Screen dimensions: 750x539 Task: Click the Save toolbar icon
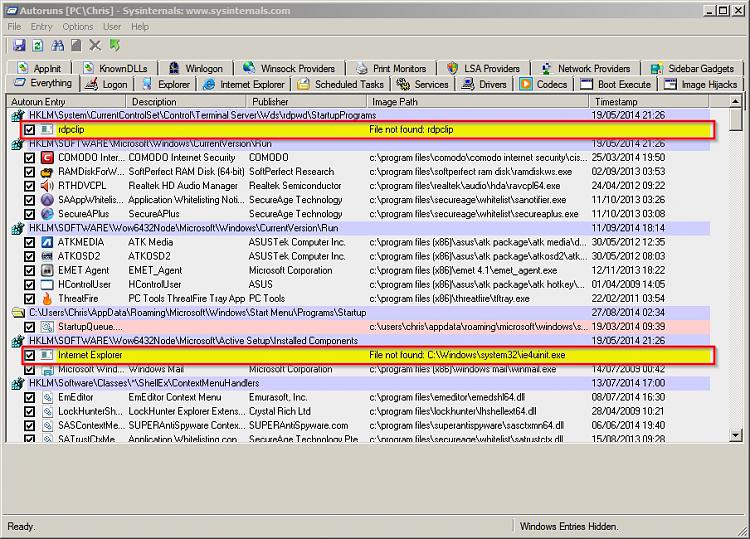(x=19, y=45)
